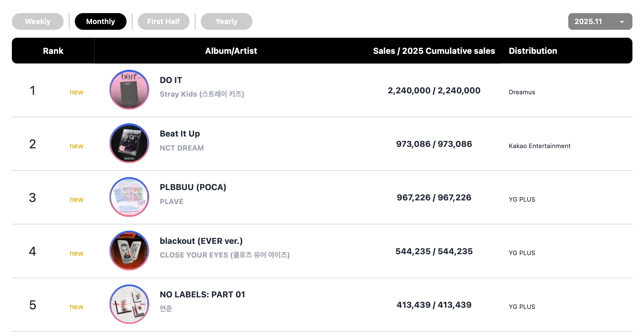Click the DO IT album cover thumbnail
This screenshot has width=644, height=336.
pos(129,90)
